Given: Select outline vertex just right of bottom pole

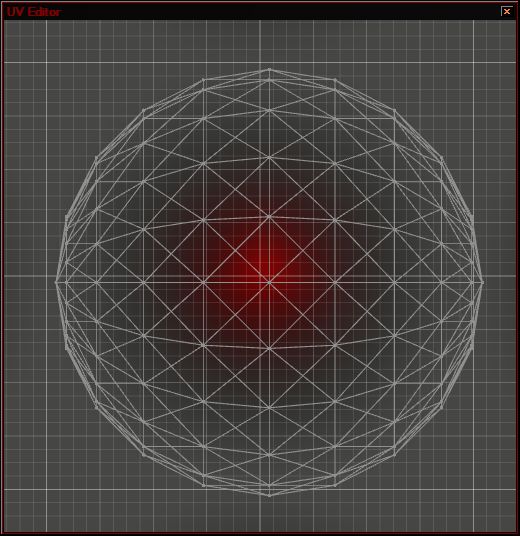Looking at the screenshot, I should pos(335,485).
